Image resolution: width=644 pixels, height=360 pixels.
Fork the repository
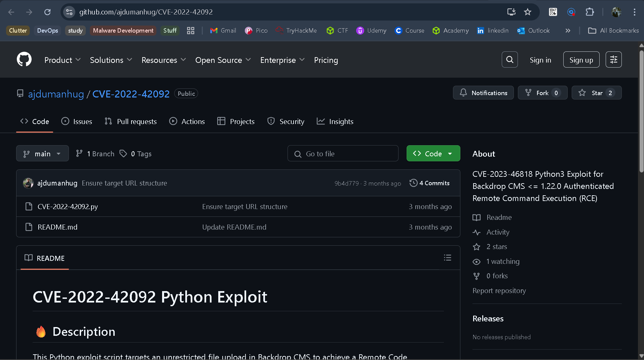click(x=542, y=93)
